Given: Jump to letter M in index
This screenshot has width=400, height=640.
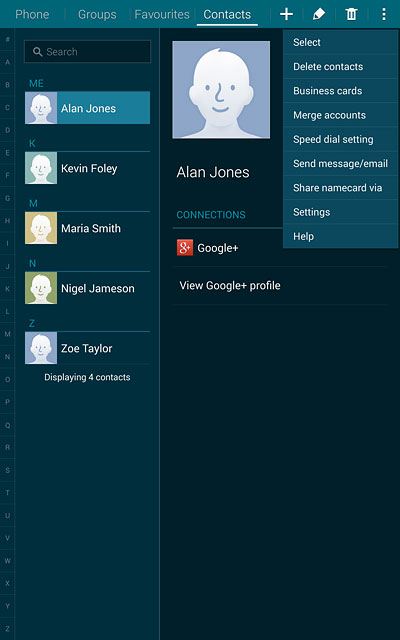Looking at the screenshot, I should pyautogui.click(x=7, y=334).
